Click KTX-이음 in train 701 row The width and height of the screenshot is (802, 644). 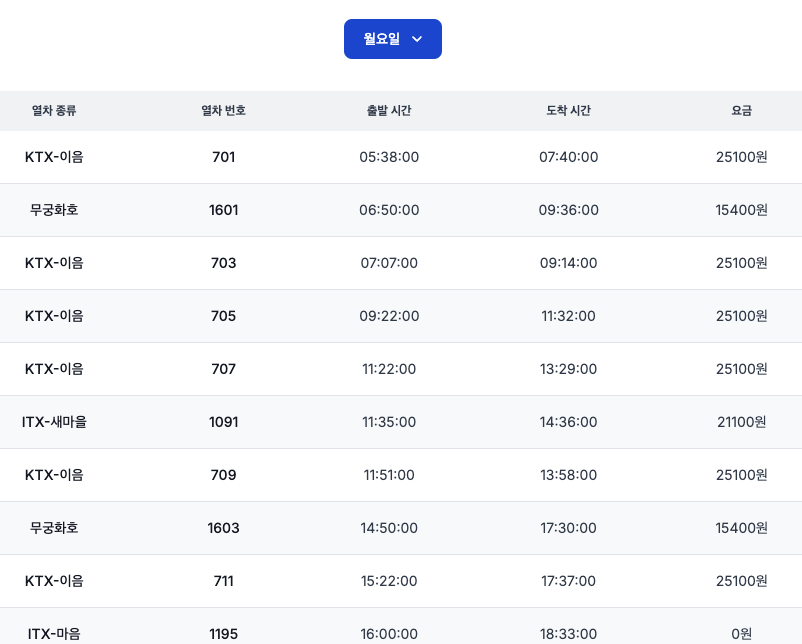(54, 157)
